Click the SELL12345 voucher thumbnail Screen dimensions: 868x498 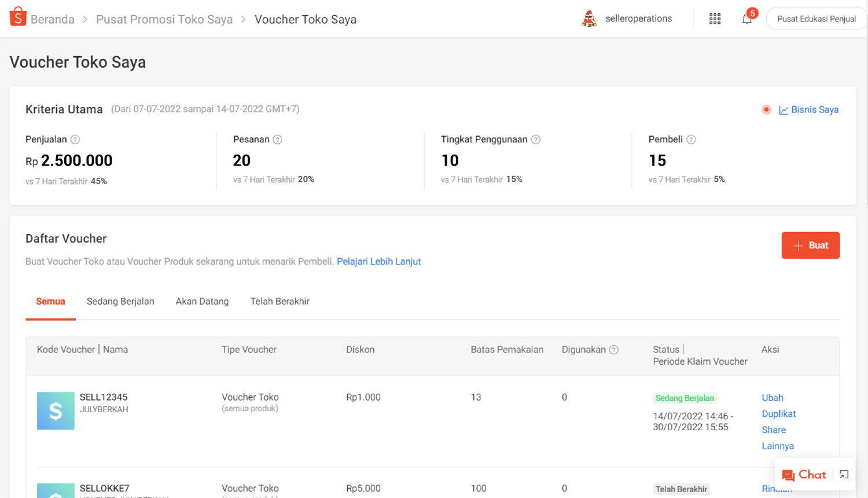[x=56, y=411]
